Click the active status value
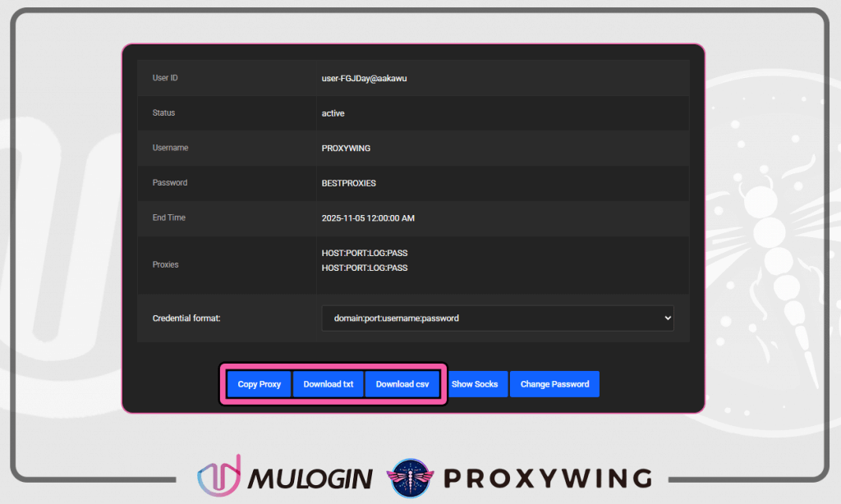 pyautogui.click(x=333, y=113)
